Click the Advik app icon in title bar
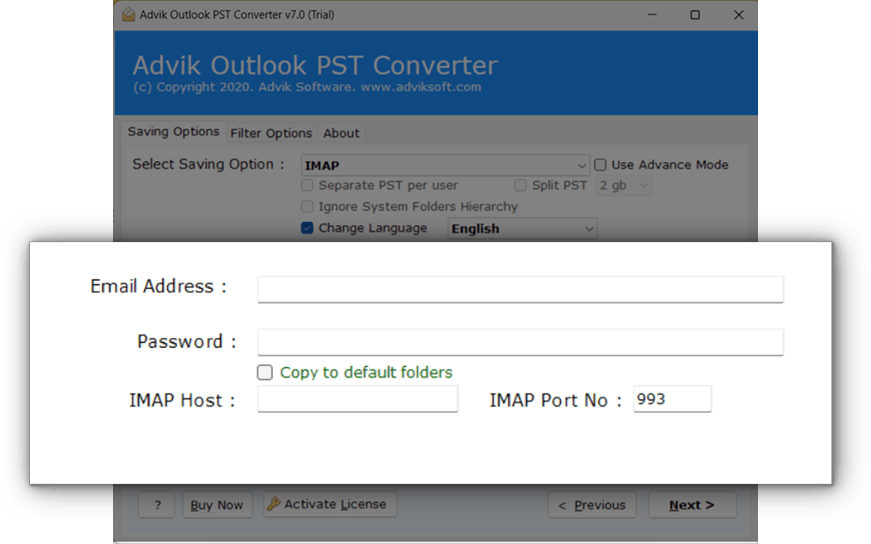Viewport: 871px width, 544px height. tap(128, 14)
